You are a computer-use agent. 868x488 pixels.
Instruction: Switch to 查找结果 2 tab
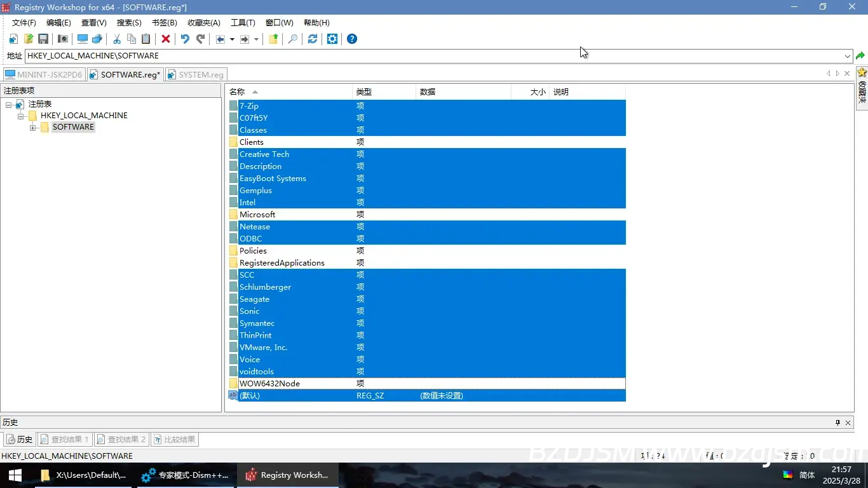(122, 439)
